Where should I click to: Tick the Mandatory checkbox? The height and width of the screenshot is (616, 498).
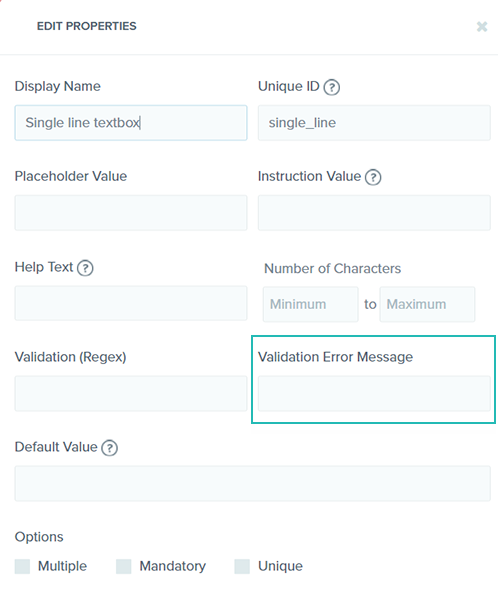pos(124,566)
